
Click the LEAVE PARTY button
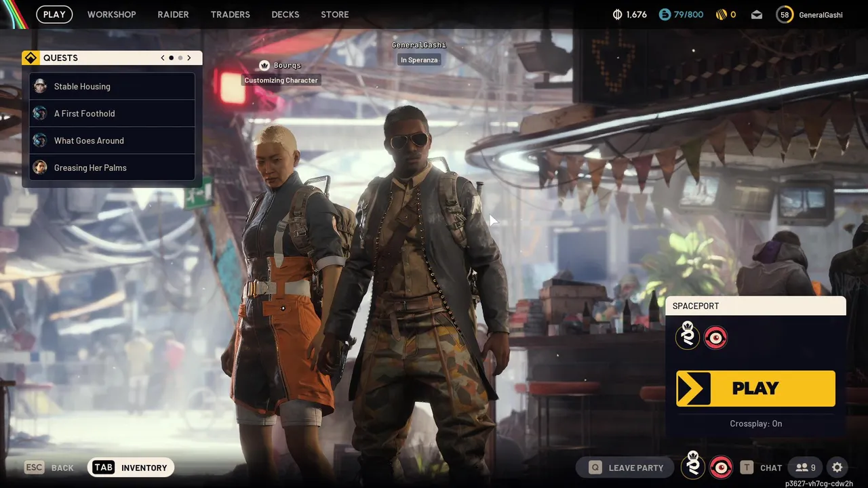[625, 467]
